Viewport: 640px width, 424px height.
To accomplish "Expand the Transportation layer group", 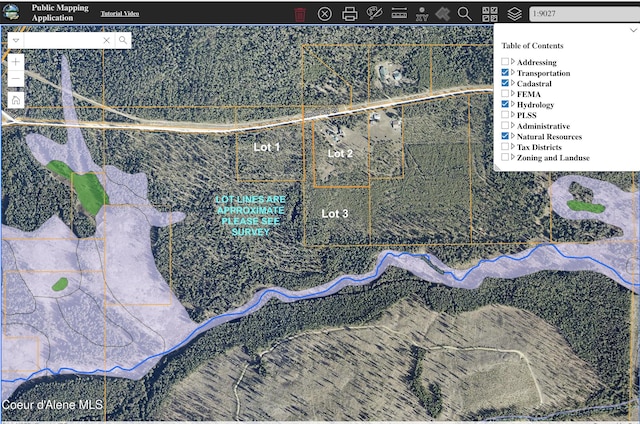I will coord(513,72).
